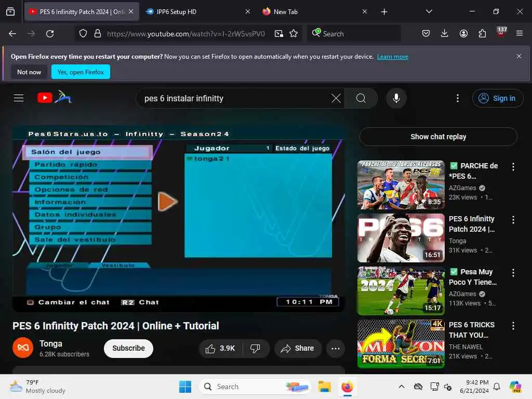Click Yes, open Firefox button

tap(81, 72)
